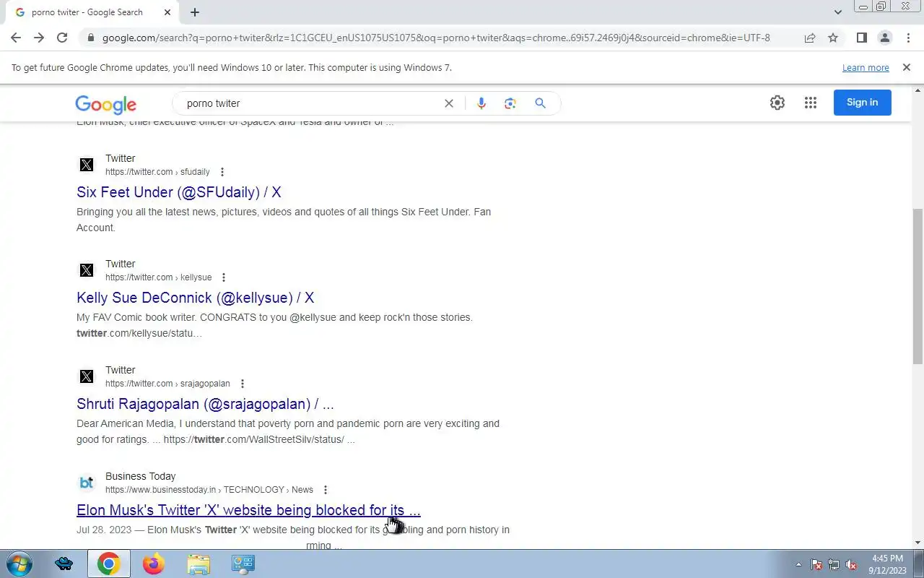Click the scrollbar up arrow
The width and height of the screenshot is (924, 578).
point(918,90)
